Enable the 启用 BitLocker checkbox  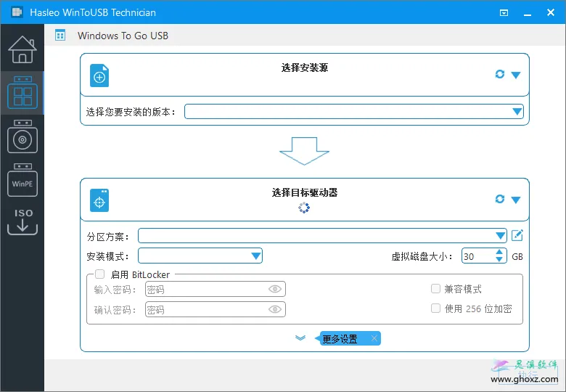tap(99, 274)
